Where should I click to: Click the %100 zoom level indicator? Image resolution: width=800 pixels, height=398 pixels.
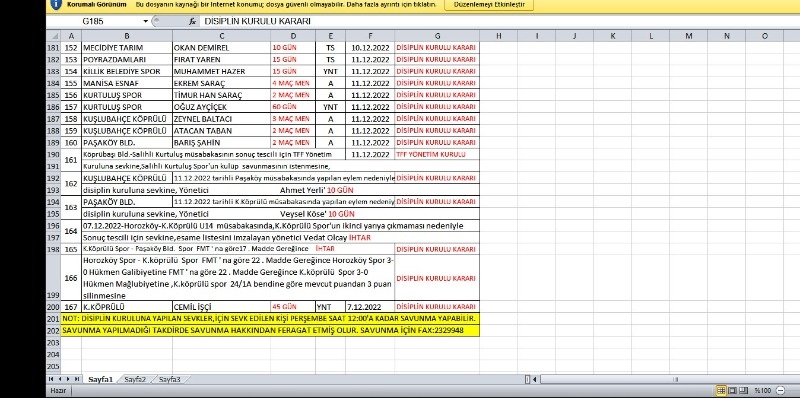tap(763, 391)
